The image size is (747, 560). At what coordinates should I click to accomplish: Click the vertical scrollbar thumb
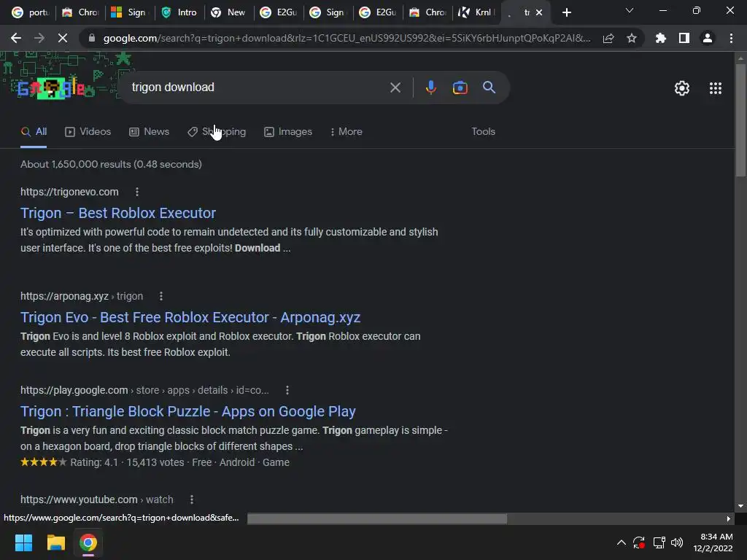point(740,120)
